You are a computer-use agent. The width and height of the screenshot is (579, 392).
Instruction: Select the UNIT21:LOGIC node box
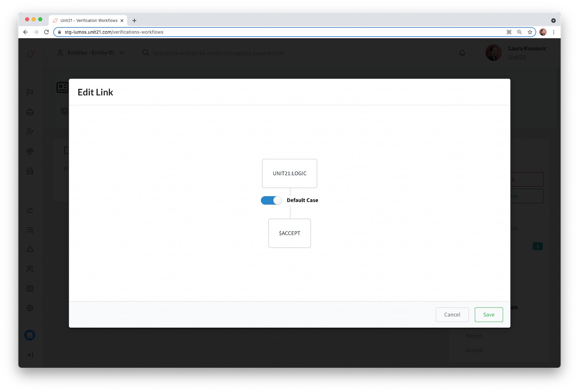coord(289,173)
